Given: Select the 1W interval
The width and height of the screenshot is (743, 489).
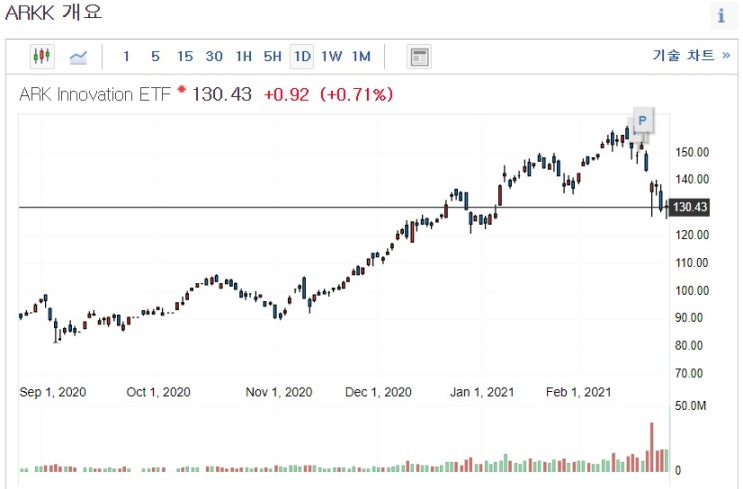Looking at the screenshot, I should [x=331, y=57].
